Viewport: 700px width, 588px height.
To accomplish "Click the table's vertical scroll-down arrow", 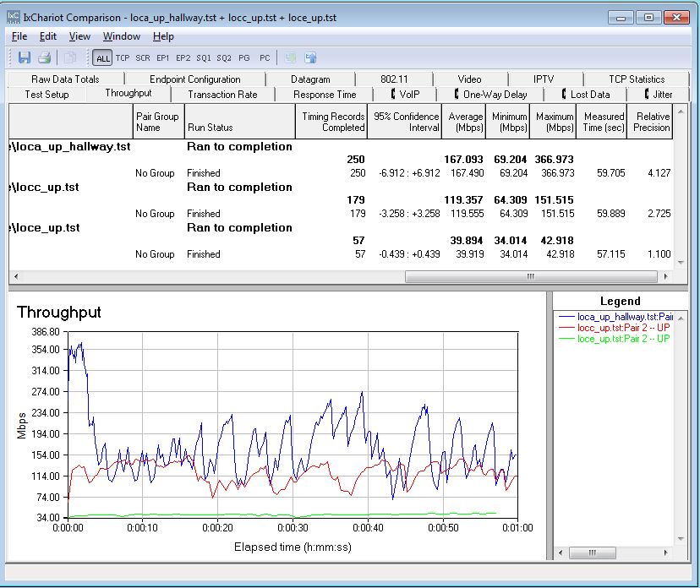I will (681, 263).
